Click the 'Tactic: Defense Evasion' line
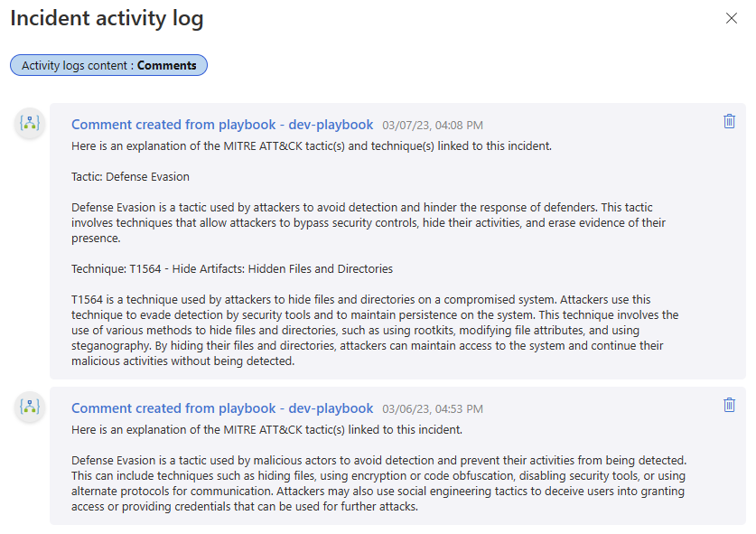Screen dimensions: 756x534 130,177
